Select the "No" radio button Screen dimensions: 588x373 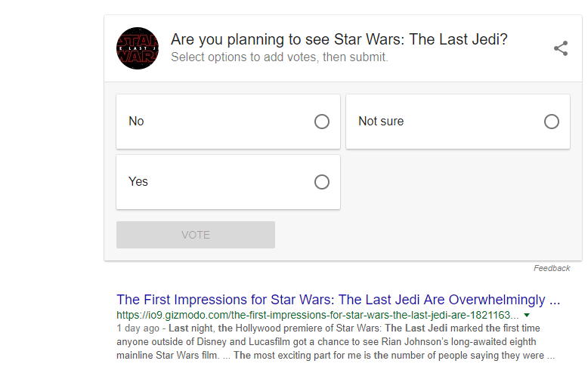[x=322, y=122]
